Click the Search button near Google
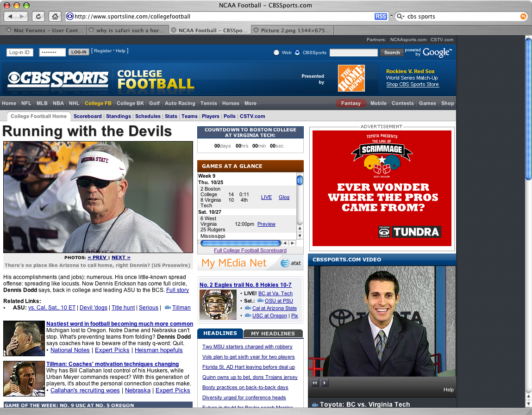Viewport: 532px width, 415px height. point(392,53)
